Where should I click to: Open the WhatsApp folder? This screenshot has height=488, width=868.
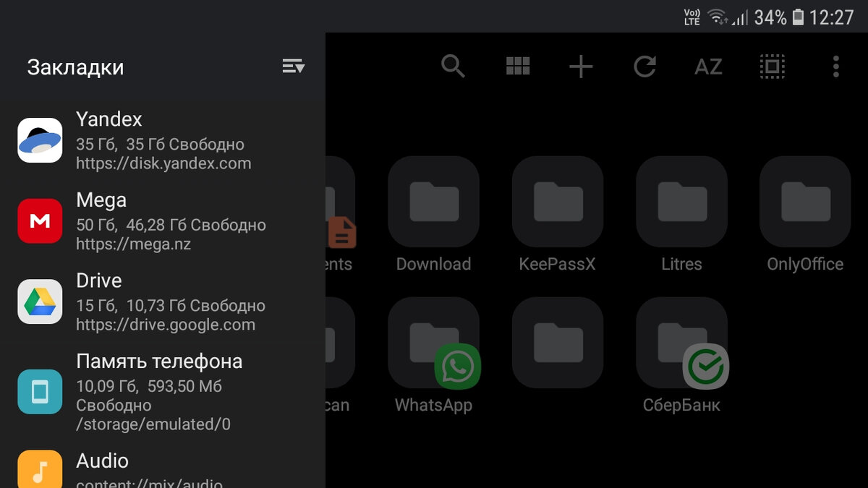433,355
